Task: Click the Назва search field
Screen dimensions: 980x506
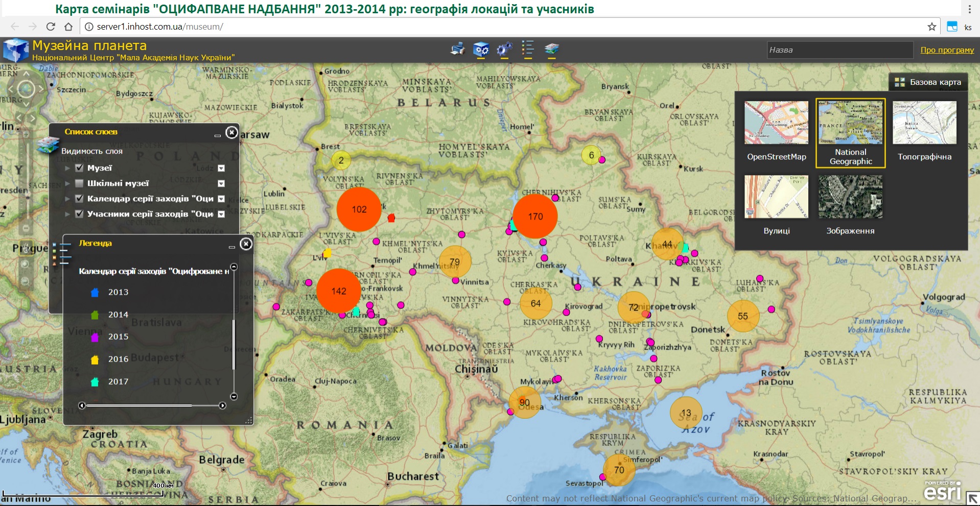Action: click(839, 50)
